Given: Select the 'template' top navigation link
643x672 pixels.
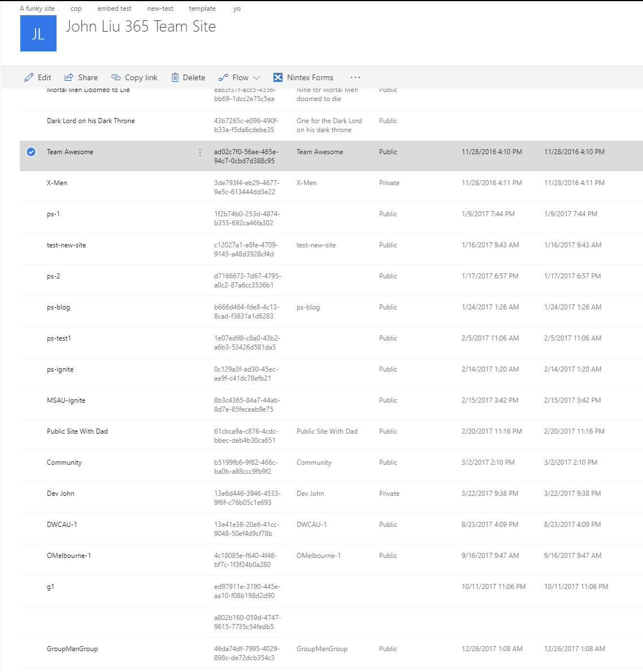Looking at the screenshot, I should 202,8.
